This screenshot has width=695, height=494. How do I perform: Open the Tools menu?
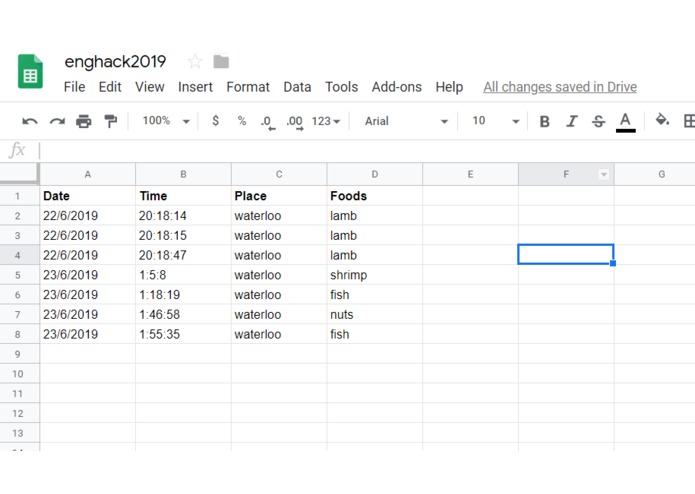(341, 87)
